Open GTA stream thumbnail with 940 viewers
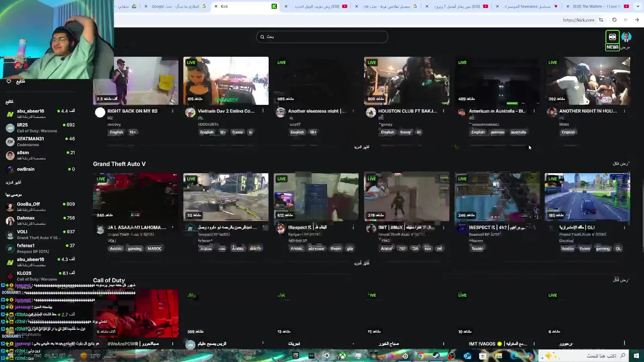The image size is (644, 362). tap(136, 197)
